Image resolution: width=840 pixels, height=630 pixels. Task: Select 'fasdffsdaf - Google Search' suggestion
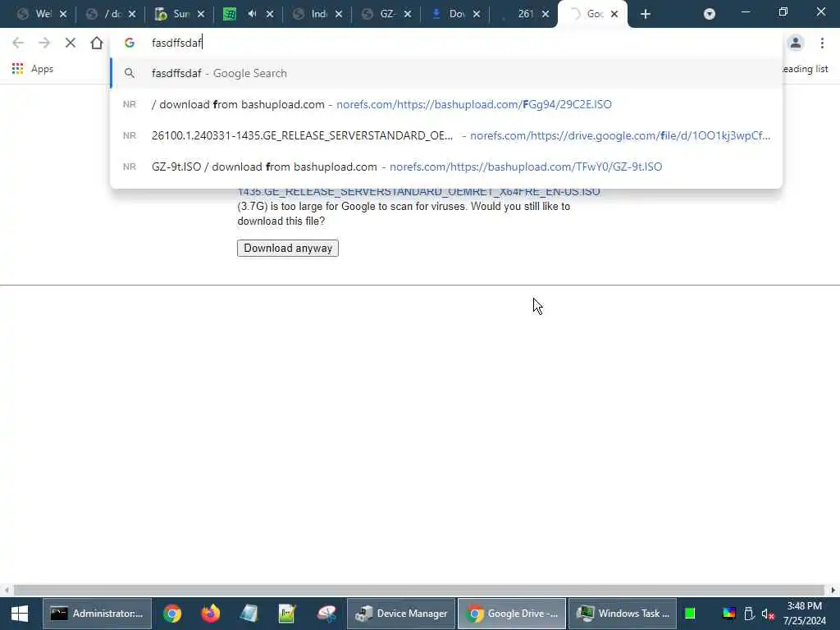tap(445, 73)
